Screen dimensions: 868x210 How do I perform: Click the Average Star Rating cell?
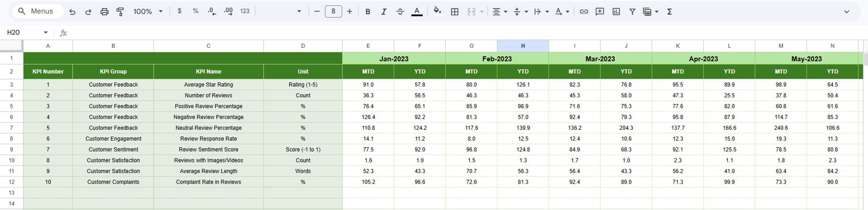pyautogui.click(x=208, y=84)
